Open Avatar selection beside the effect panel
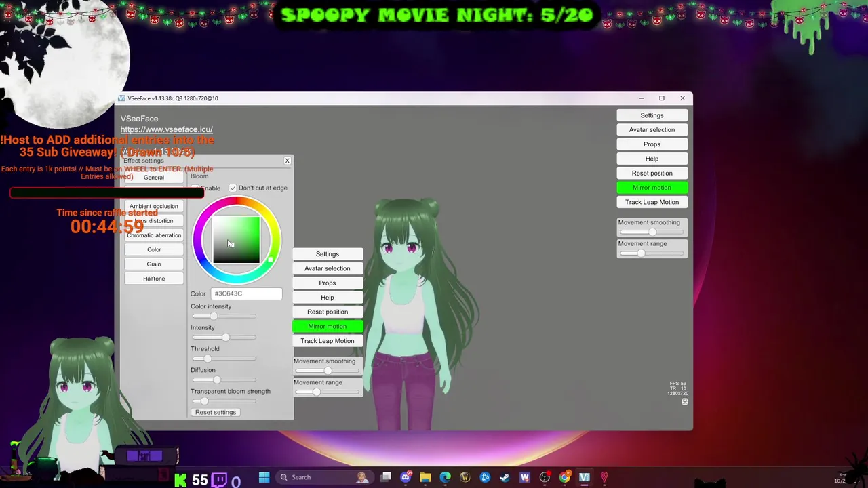Screen dimensions: 868x488 point(328,268)
